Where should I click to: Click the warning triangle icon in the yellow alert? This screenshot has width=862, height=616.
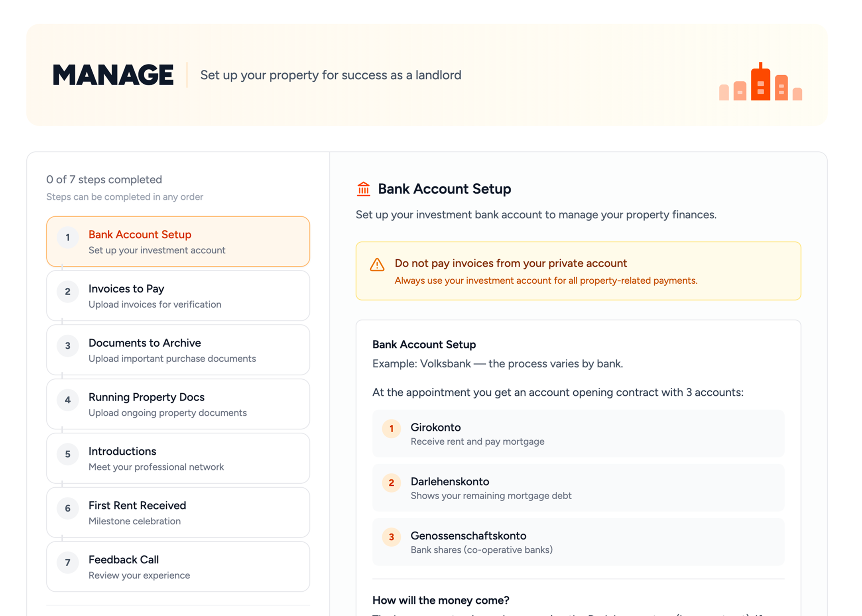click(377, 265)
